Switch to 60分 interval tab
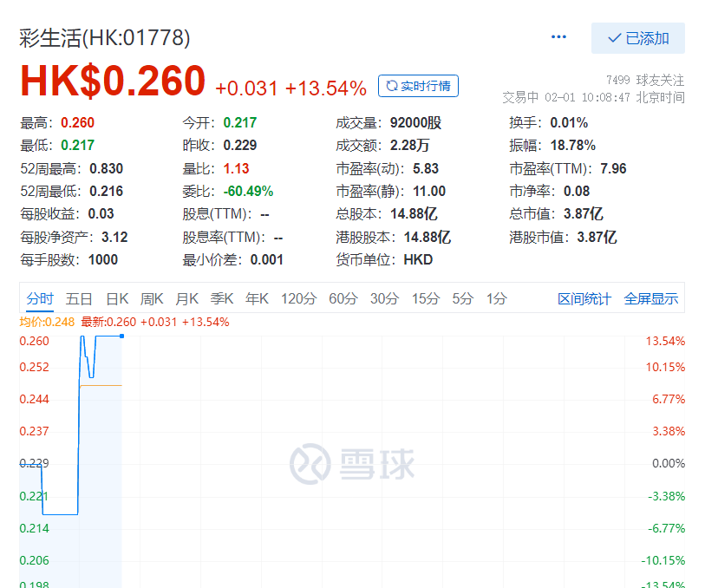The image size is (718, 588). pos(343,298)
